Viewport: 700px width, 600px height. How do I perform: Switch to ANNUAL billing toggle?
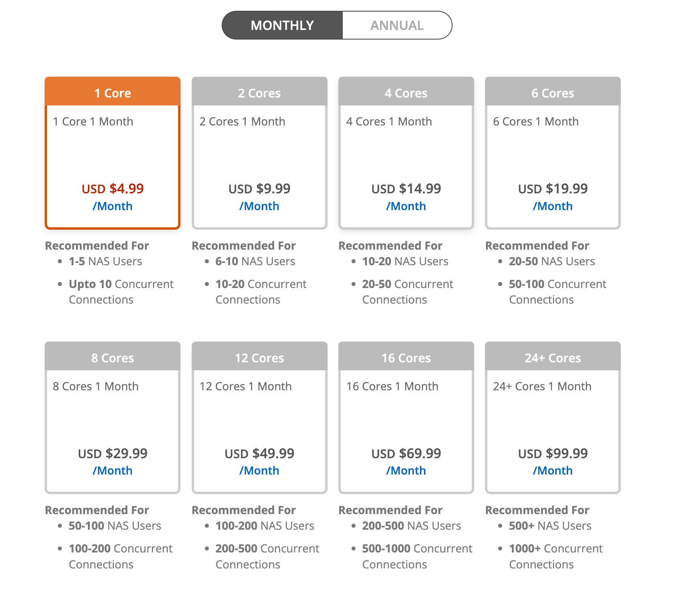[x=397, y=25]
